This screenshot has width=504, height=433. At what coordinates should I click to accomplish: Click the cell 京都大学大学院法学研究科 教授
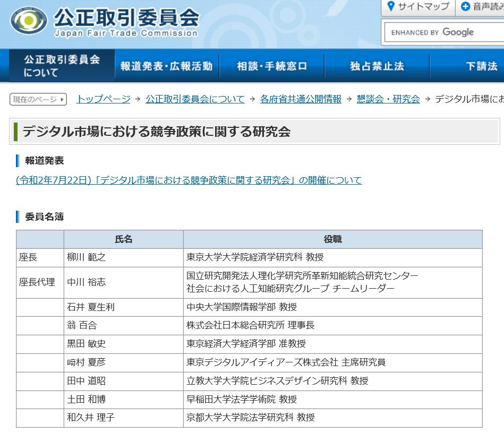click(x=332, y=418)
